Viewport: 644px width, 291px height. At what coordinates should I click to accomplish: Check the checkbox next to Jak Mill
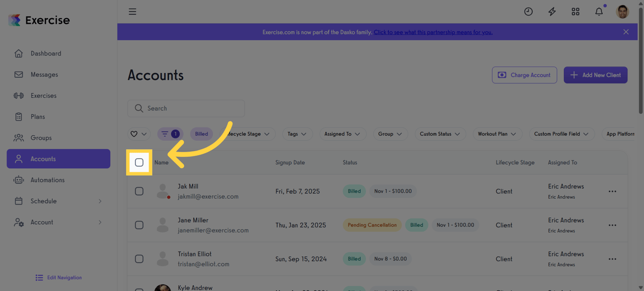click(x=139, y=191)
